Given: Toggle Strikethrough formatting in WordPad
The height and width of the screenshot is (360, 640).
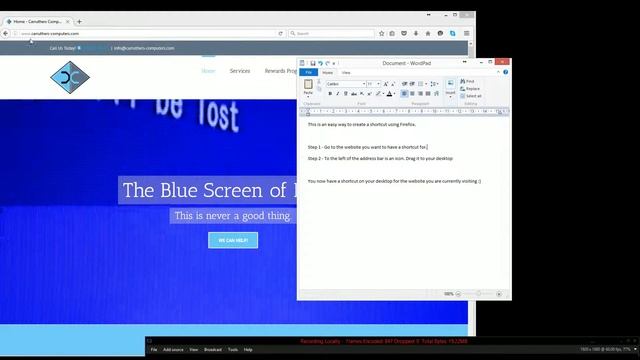Looking at the screenshot, I should (x=353, y=94).
